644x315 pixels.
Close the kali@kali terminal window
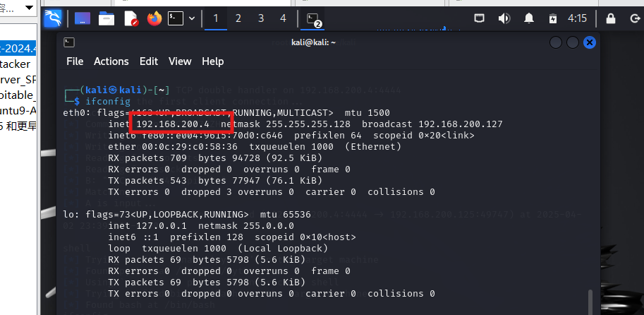590,42
